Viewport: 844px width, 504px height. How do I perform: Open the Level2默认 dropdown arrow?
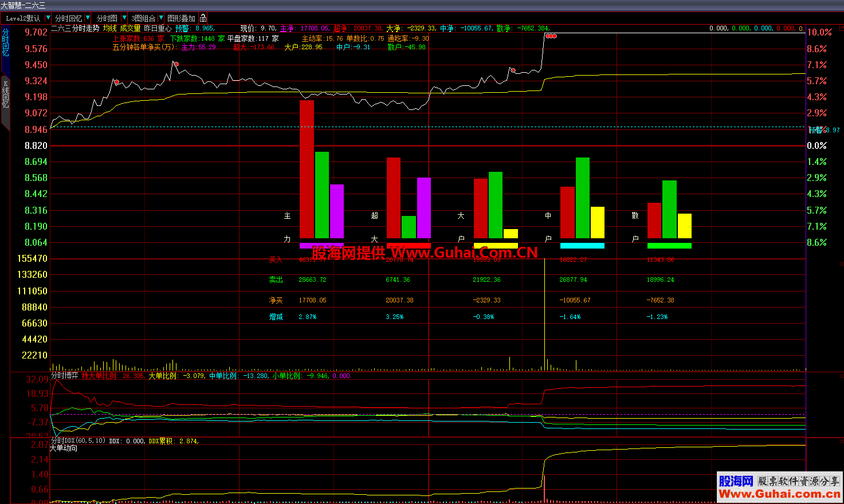point(48,18)
